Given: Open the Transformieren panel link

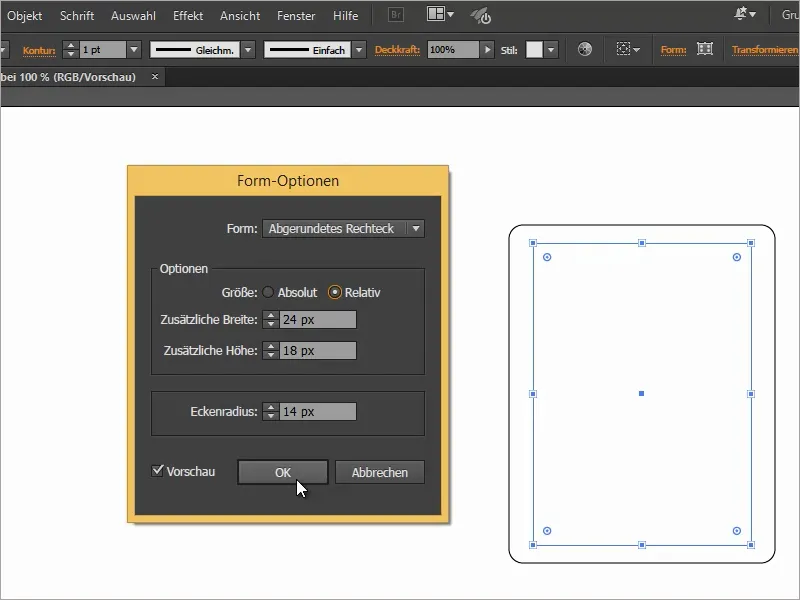Looking at the screenshot, I should point(765,50).
